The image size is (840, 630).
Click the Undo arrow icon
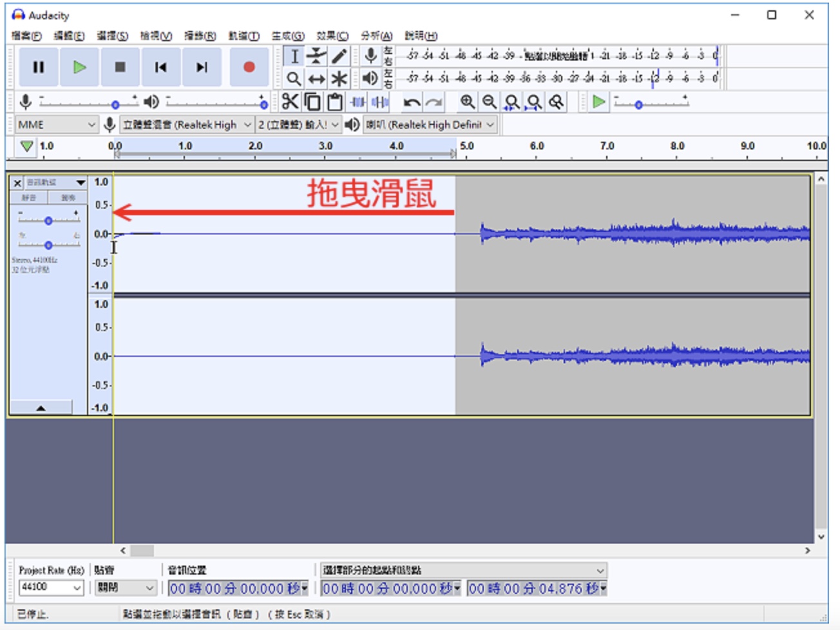point(412,102)
